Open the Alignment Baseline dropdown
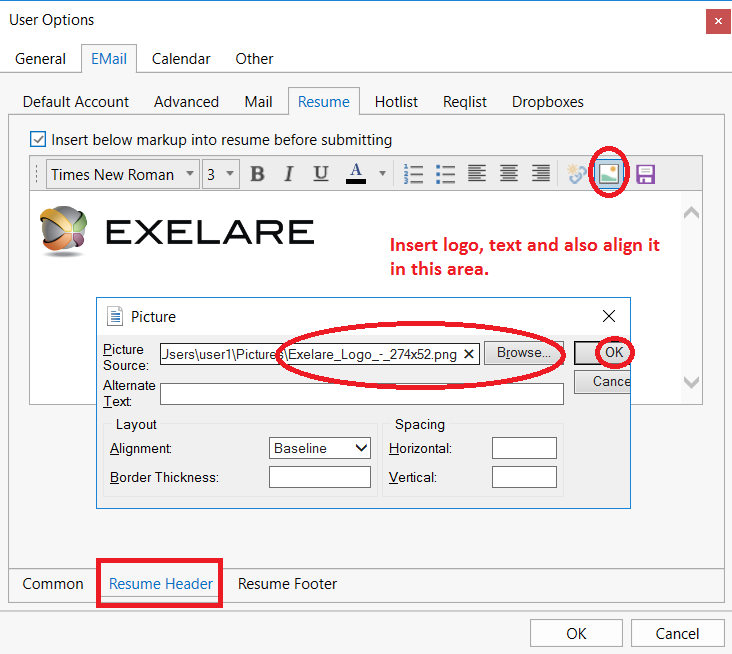The image size is (732, 654). tap(320, 448)
